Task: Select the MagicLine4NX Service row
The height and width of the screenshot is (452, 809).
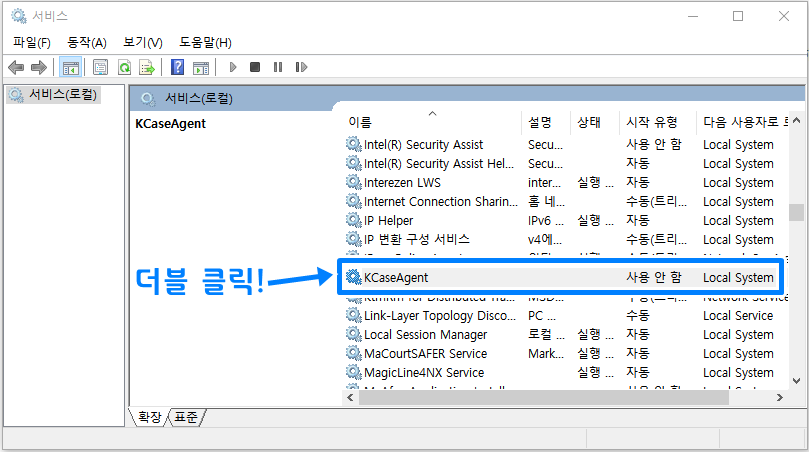Action: coord(424,373)
